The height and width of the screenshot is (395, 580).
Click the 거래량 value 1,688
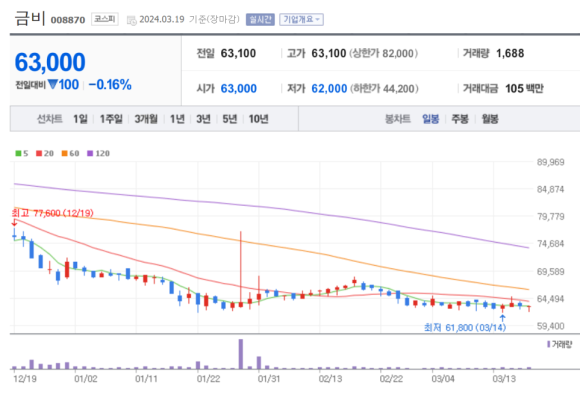coord(510,53)
